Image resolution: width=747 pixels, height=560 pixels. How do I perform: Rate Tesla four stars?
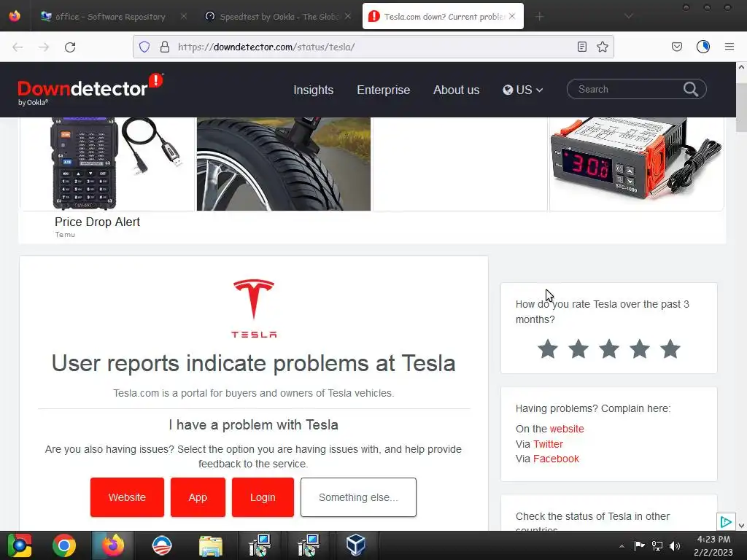640,349
